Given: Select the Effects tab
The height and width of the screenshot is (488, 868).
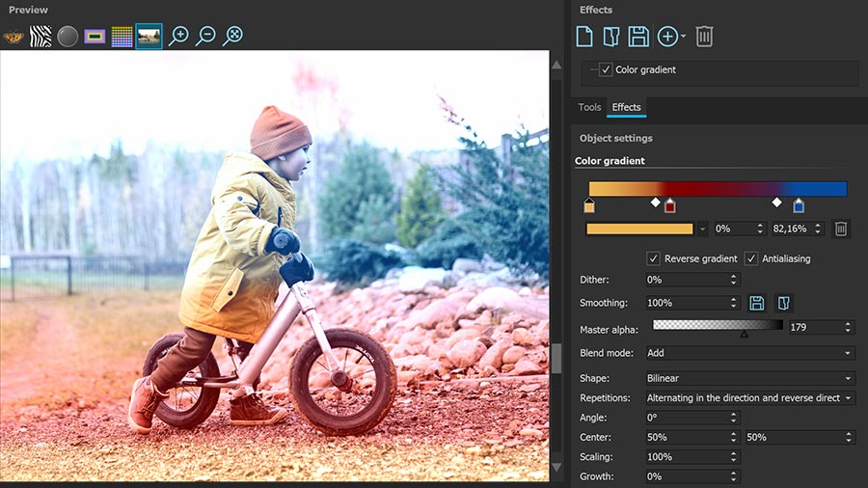Looking at the screenshot, I should [x=626, y=107].
